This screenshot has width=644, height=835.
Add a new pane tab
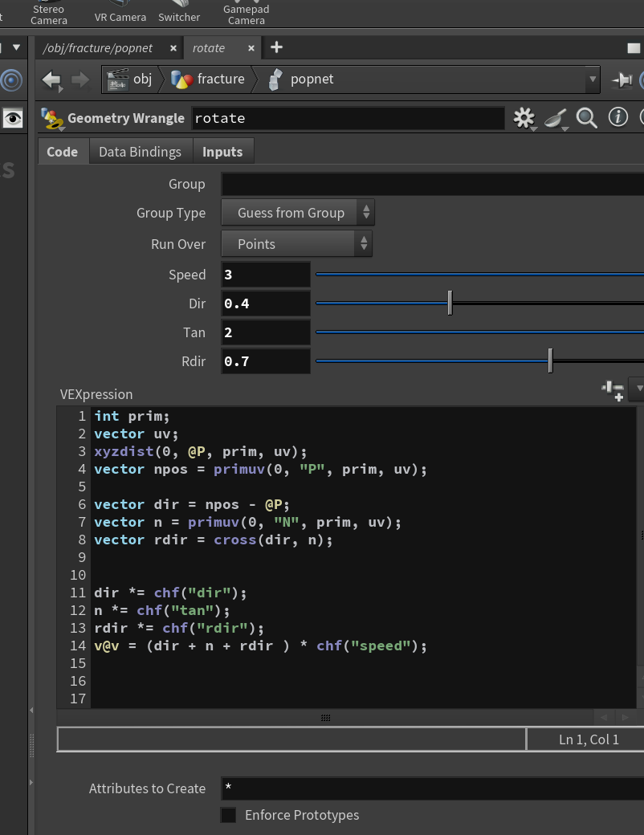point(276,47)
